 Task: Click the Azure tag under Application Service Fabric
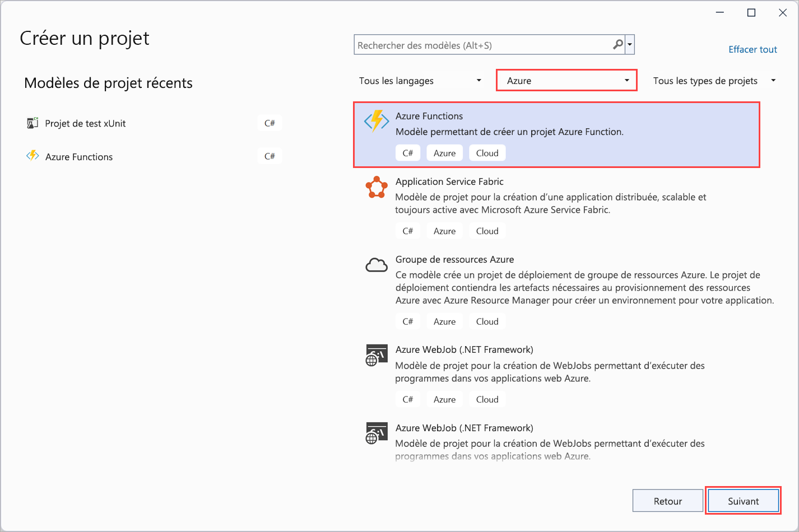(444, 231)
